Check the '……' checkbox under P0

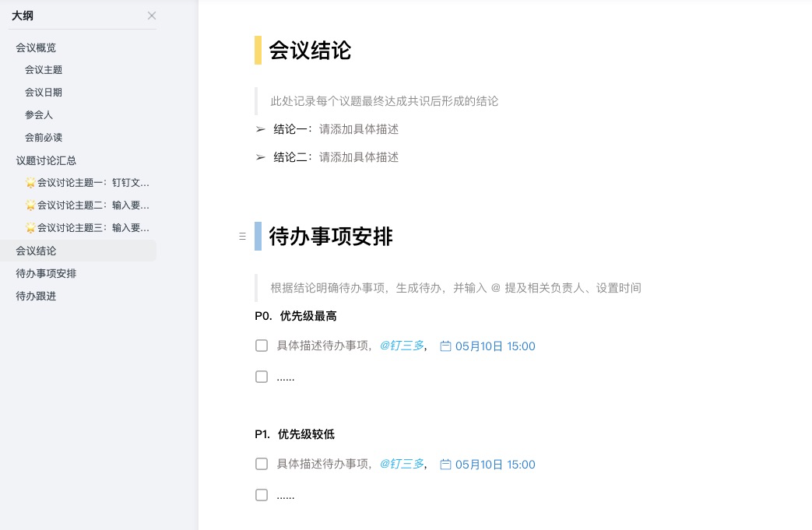tap(262, 377)
